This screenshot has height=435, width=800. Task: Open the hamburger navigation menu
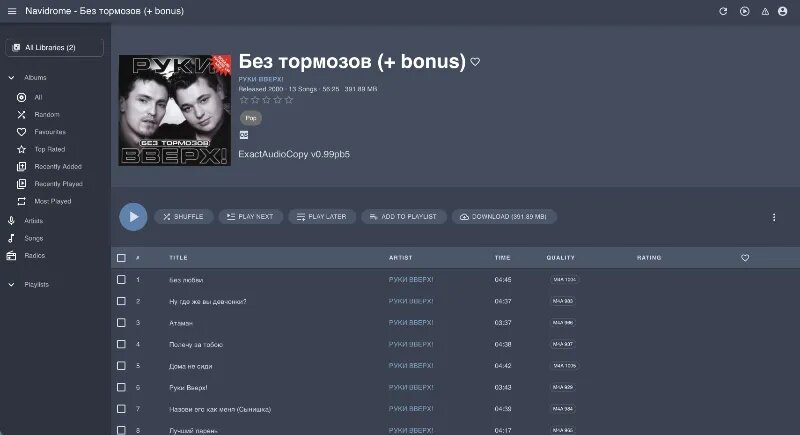point(12,11)
